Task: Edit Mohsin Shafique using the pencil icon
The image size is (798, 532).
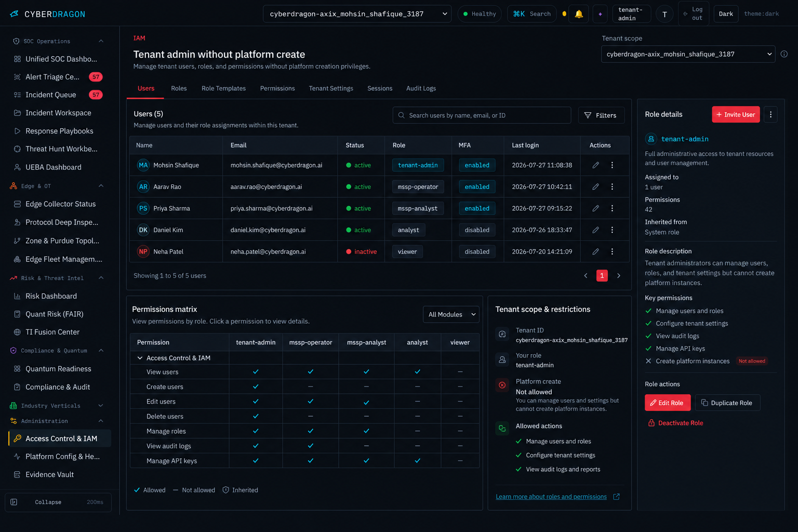Action: (596, 165)
